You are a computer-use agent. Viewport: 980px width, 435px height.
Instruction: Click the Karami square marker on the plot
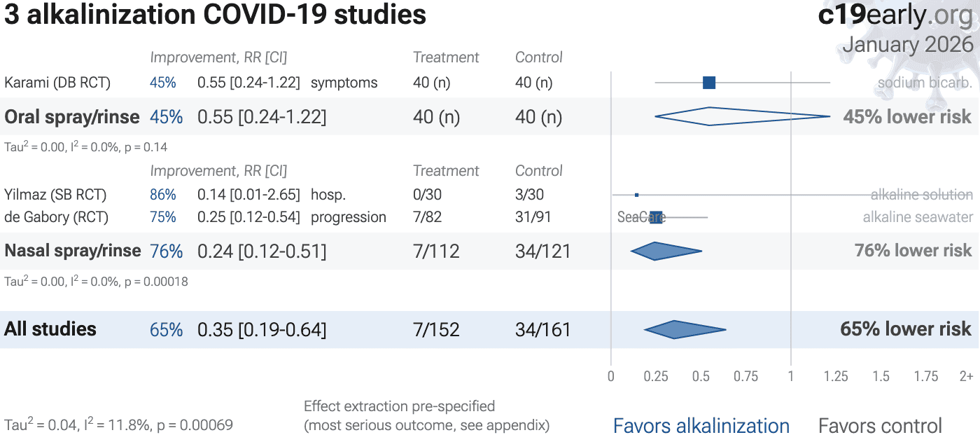click(709, 83)
